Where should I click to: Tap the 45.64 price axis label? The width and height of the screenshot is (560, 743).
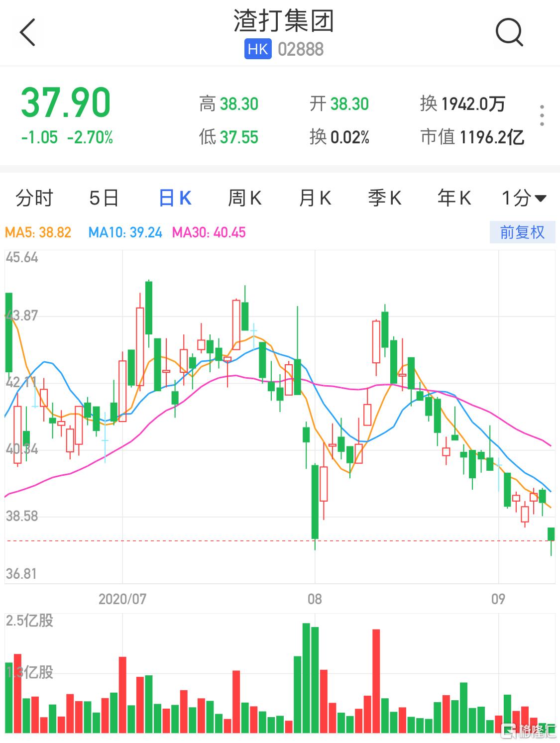22,257
